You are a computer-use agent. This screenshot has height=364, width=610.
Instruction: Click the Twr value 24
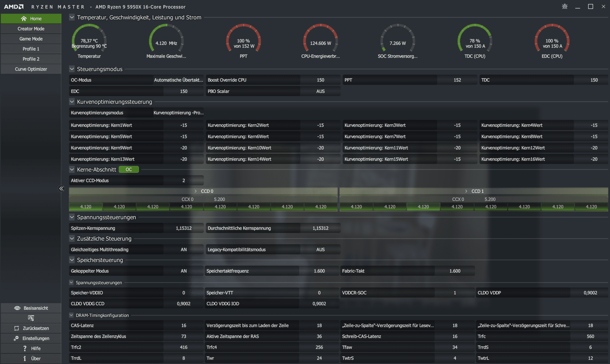319,358
